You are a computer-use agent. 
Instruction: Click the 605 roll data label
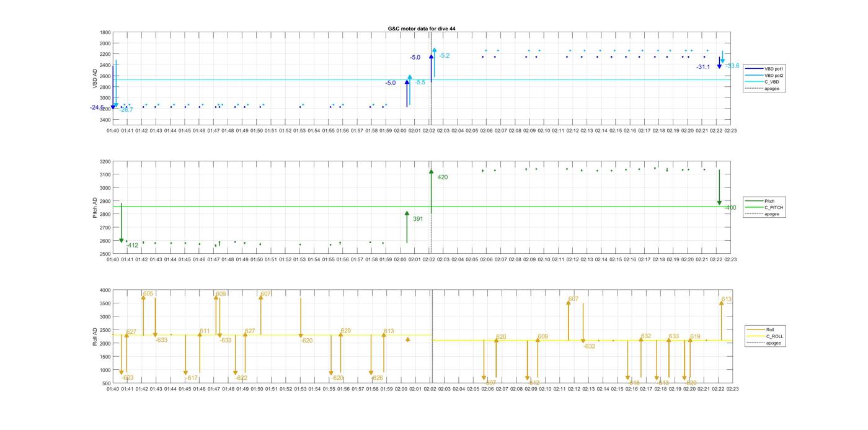coord(148,294)
